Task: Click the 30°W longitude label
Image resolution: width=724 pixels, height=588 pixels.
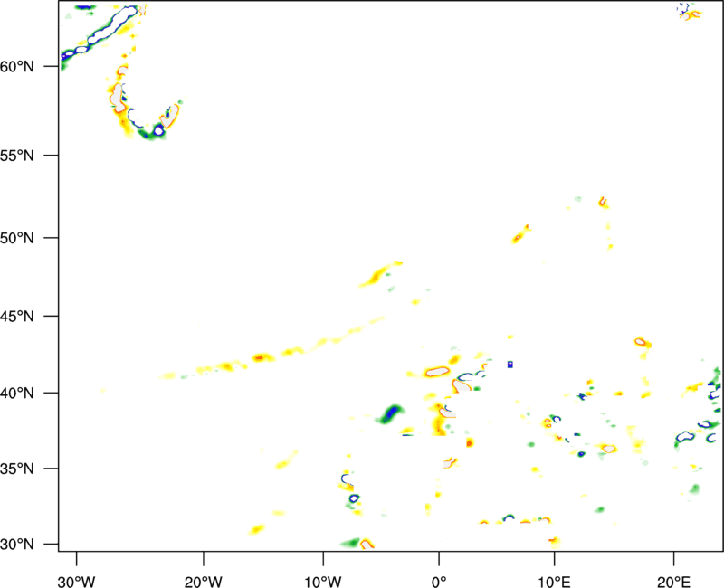Action: click(77, 582)
